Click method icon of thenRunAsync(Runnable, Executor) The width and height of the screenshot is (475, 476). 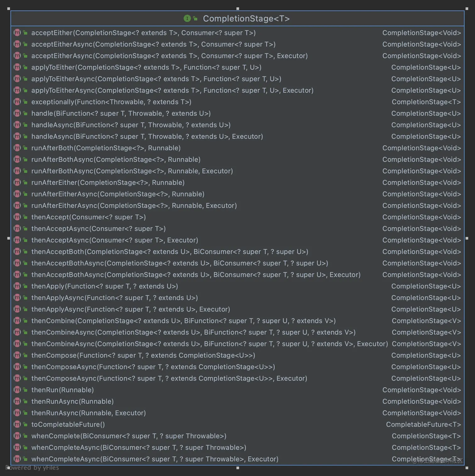[17, 413]
